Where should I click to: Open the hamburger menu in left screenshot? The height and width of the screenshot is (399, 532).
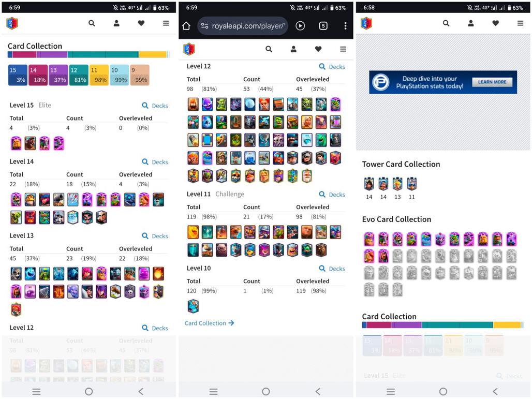[166, 23]
